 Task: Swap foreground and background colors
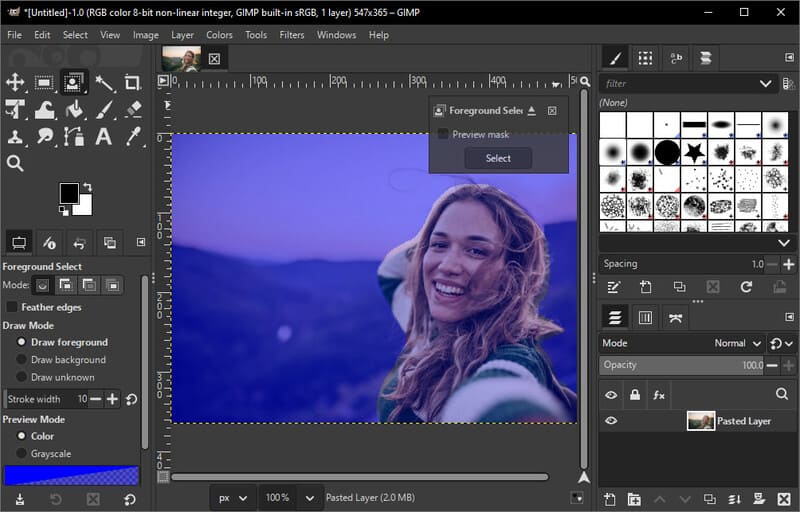pos(87,187)
